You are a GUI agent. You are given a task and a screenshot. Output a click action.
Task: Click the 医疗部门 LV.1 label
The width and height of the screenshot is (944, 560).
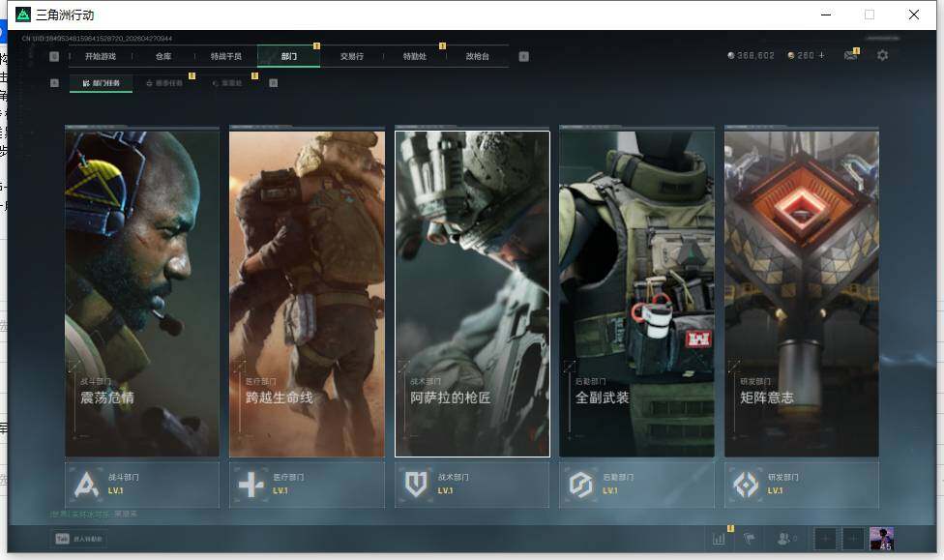click(280, 490)
